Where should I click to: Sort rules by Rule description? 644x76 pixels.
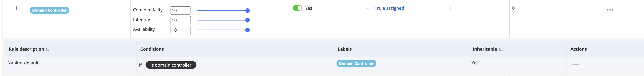pos(47,50)
